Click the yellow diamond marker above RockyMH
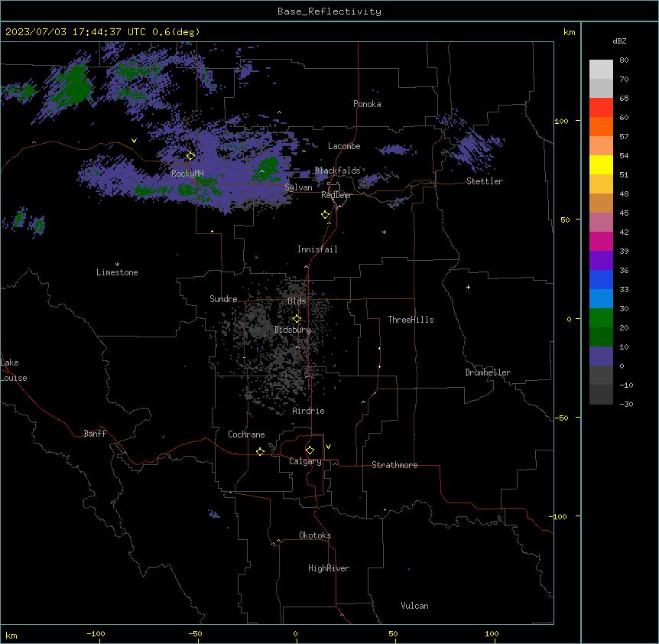Image resolution: width=659 pixels, height=644 pixels. pyautogui.click(x=190, y=156)
